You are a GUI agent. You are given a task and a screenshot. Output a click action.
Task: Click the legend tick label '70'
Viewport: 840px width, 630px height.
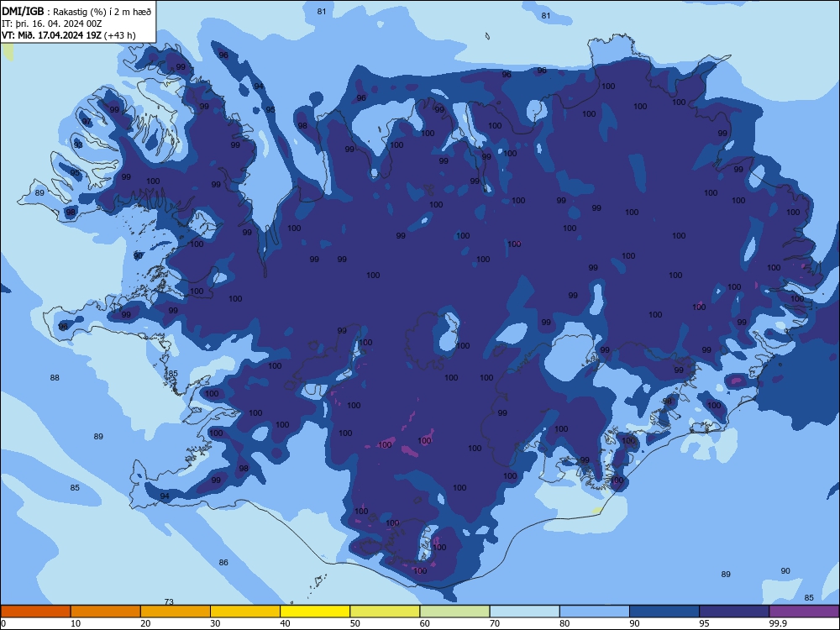pyautogui.click(x=495, y=623)
